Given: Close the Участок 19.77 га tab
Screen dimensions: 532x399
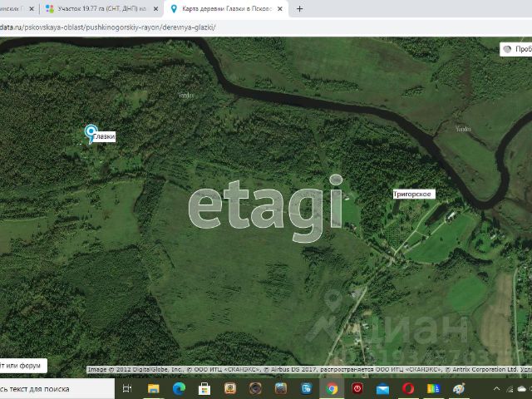Looking at the screenshot, I should (155, 9).
